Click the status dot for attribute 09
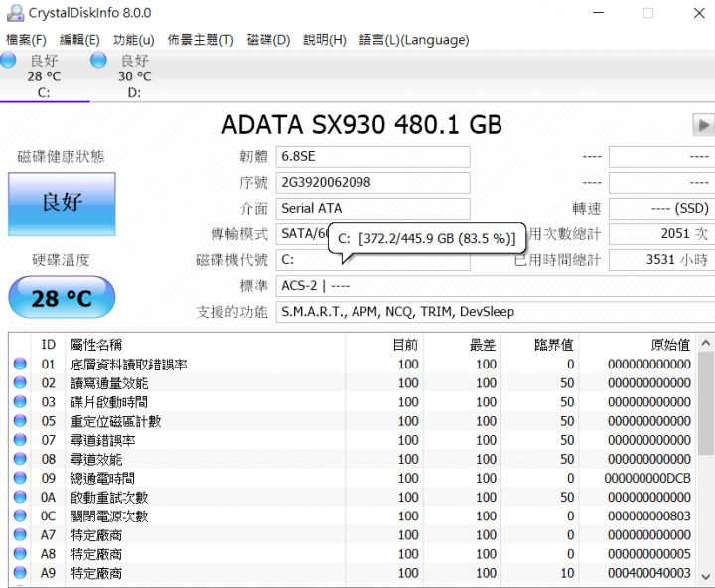The width and height of the screenshot is (715, 588). click(20, 478)
